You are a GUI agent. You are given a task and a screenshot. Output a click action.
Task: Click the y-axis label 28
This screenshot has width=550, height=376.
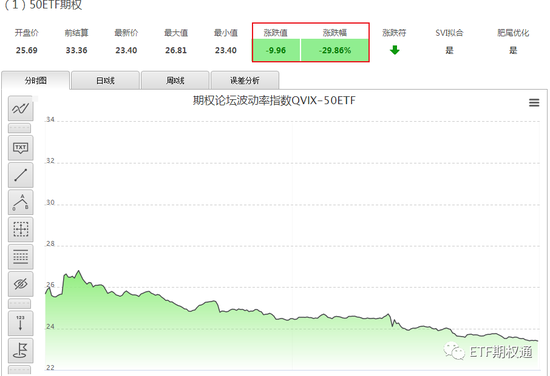51,243
